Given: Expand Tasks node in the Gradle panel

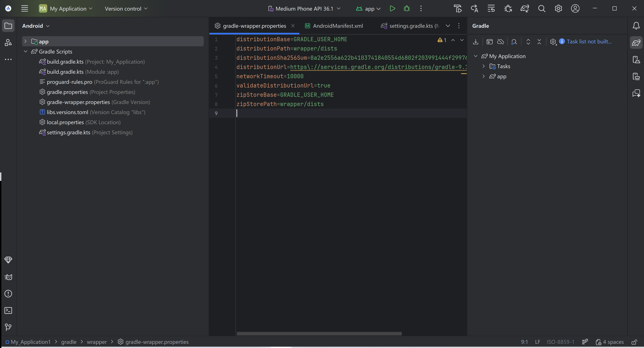Looking at the screenshot, I should (x=483, y=66).
